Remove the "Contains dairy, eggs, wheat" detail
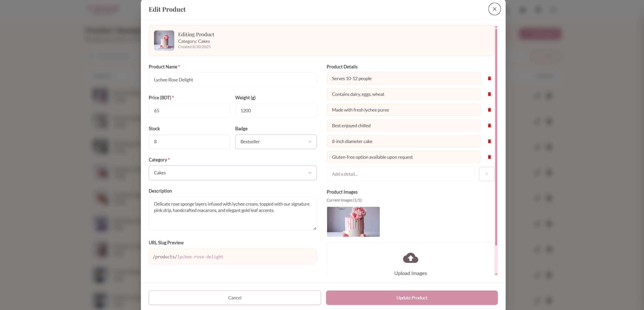The width and height of the screenshot is (644, 310). (x=489, y=94)
